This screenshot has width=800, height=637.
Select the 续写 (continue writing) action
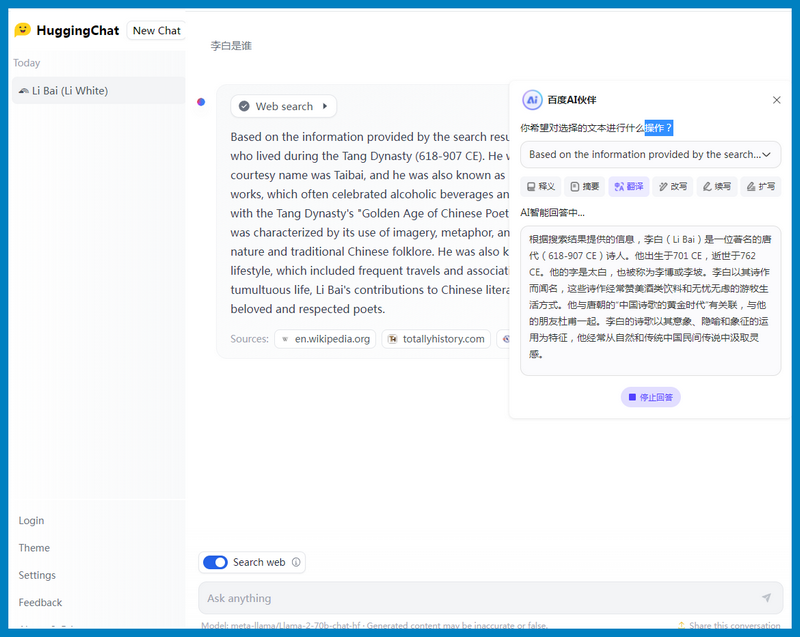click(x=716, y=187)
